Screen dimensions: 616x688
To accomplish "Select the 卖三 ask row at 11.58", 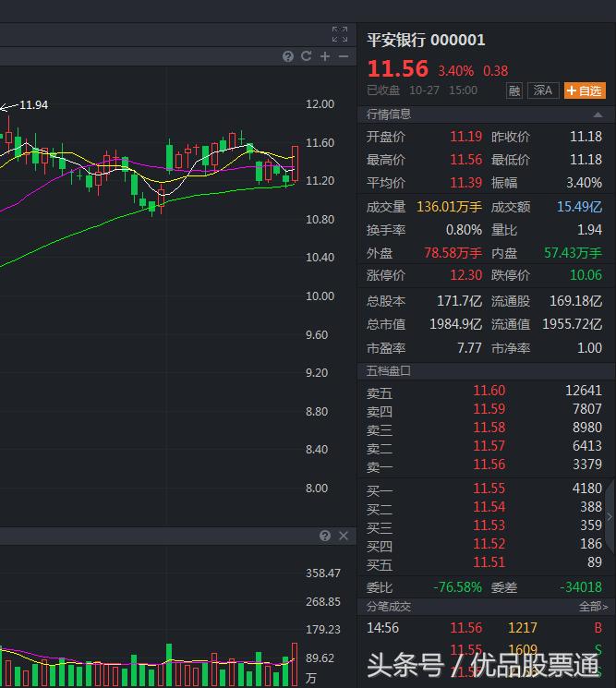I will click(x=484, y=428).
